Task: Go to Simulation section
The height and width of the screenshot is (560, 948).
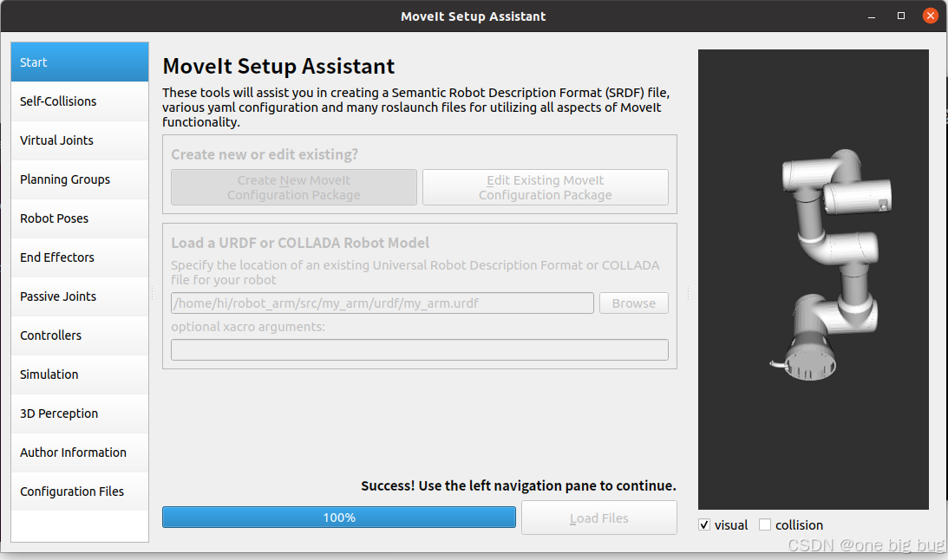Action: tap(80, 374)
